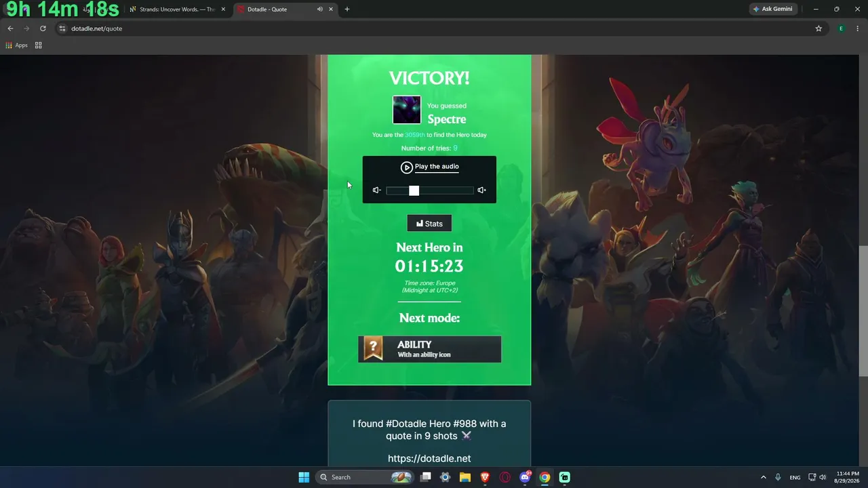This screenshot has height=488, width=868.
Task: Click the low volume speaker icon
Action: [377, 190]
